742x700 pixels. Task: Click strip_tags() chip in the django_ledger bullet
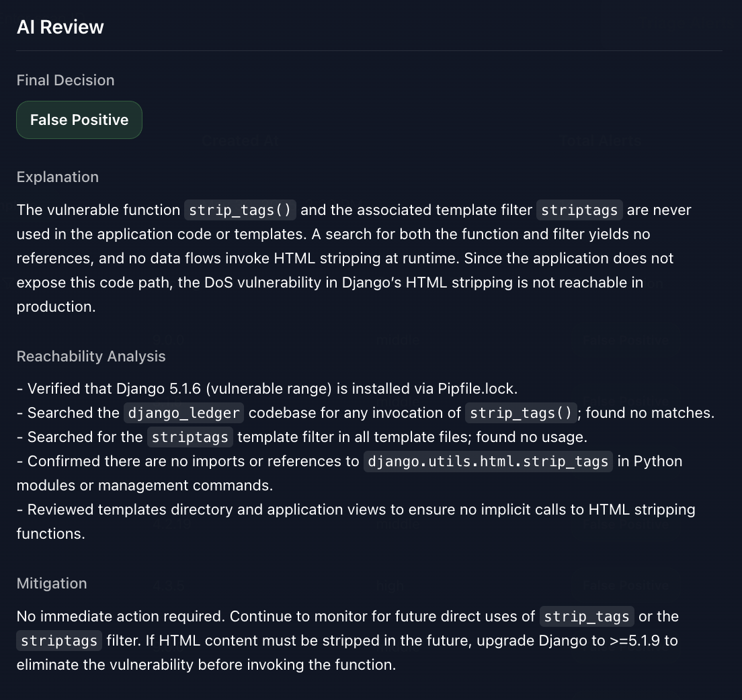pos(521,413)
